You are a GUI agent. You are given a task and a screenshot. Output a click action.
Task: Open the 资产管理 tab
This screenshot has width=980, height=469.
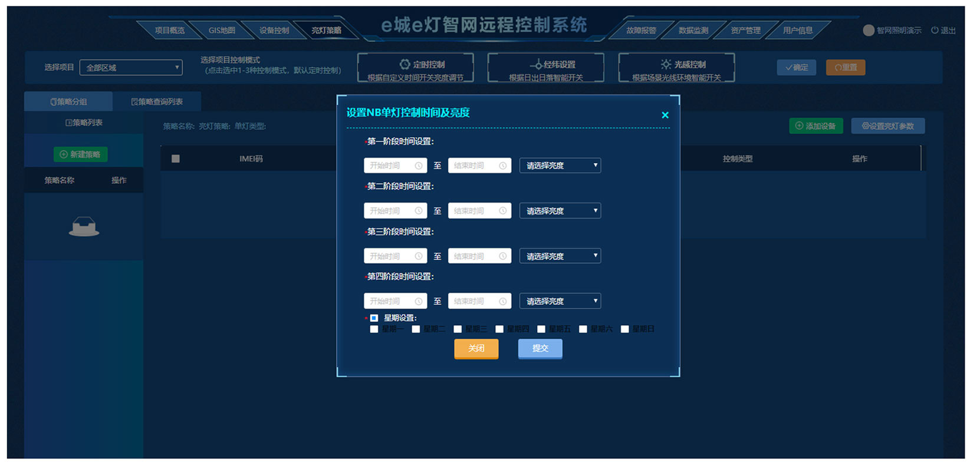[745, 30]
